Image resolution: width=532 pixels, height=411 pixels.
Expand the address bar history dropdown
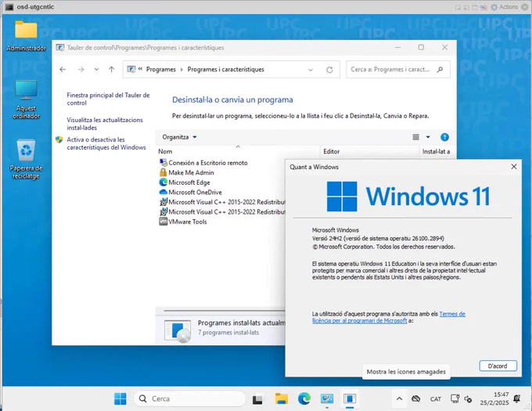click(310, 70)
